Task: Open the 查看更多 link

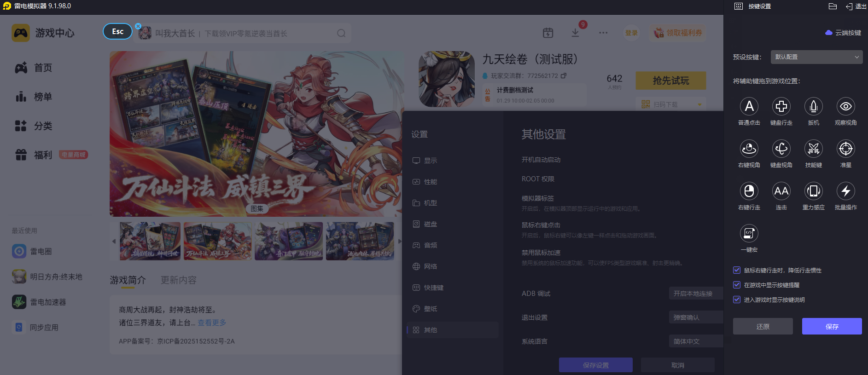Action: coord(212,323)
